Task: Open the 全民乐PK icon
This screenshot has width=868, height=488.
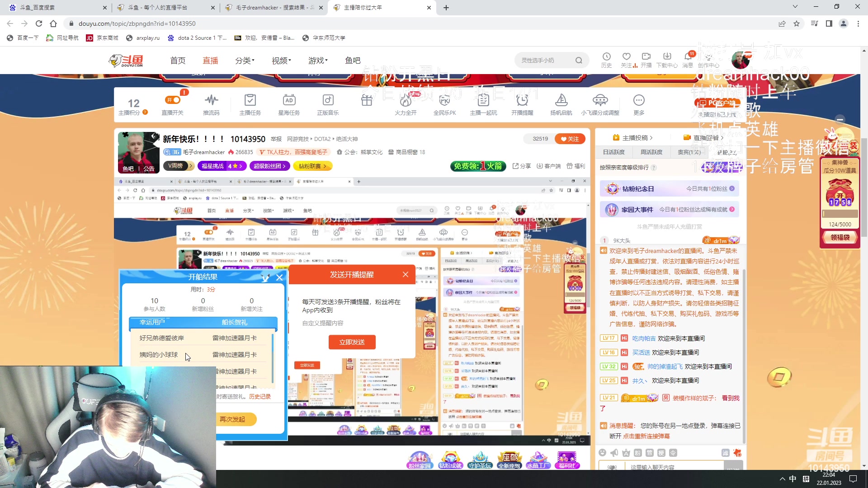Action: [x=444, y=100]
